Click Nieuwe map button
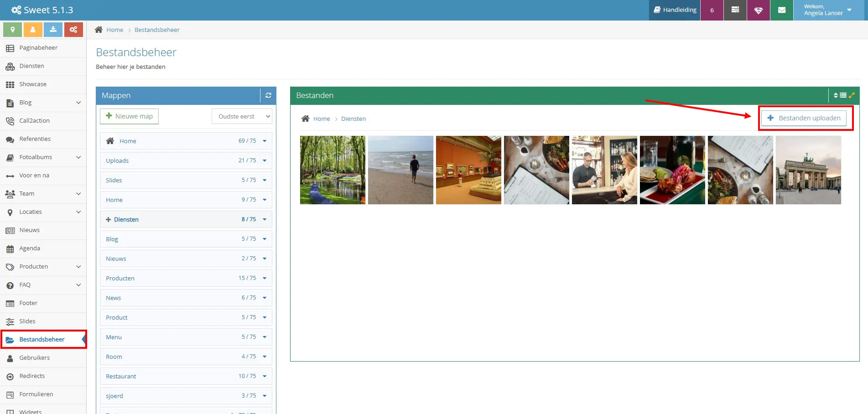This screenshot has width=868, height=414. (130, 116)
